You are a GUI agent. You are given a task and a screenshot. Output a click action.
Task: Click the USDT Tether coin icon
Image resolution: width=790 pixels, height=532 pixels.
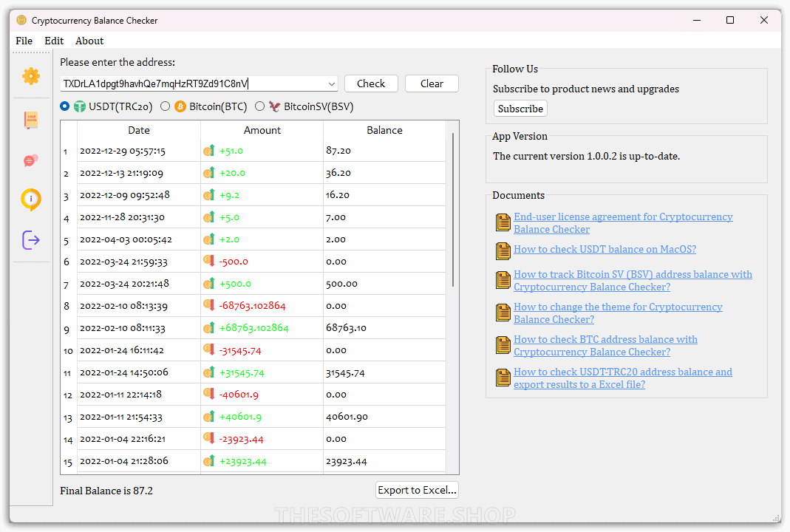click(80, 107)
